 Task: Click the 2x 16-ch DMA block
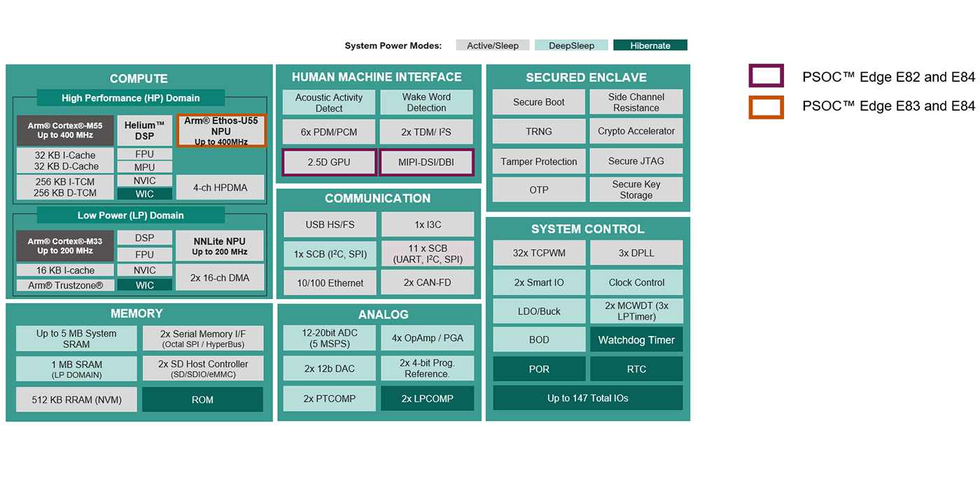click(220, 277)
